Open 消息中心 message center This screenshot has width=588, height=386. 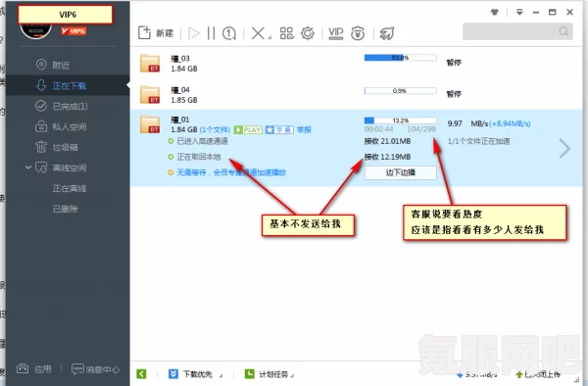pos(96,369)
